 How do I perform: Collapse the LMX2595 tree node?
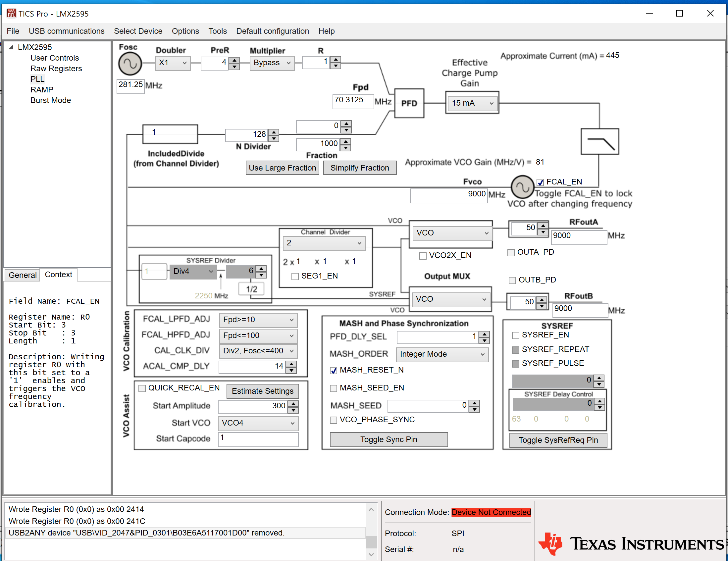(11, 47)
